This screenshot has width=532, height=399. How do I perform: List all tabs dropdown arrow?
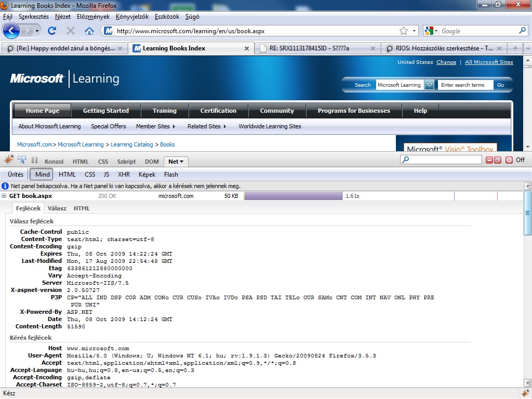point(528,48)
